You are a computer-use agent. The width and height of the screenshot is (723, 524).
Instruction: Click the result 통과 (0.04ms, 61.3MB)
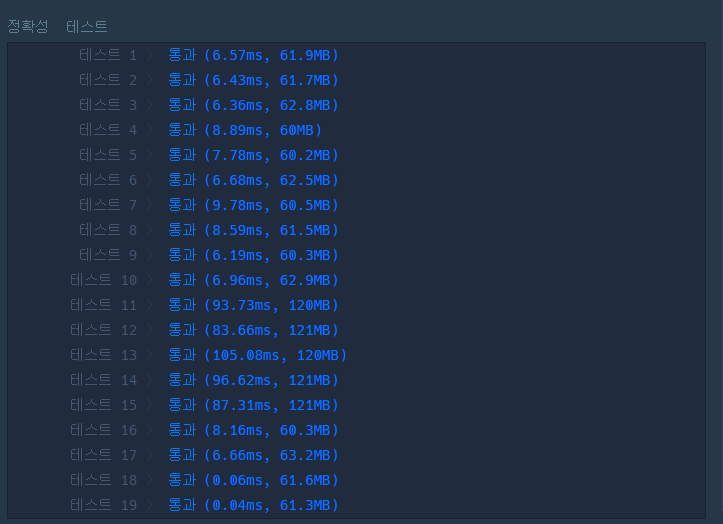tap(253, 504)
